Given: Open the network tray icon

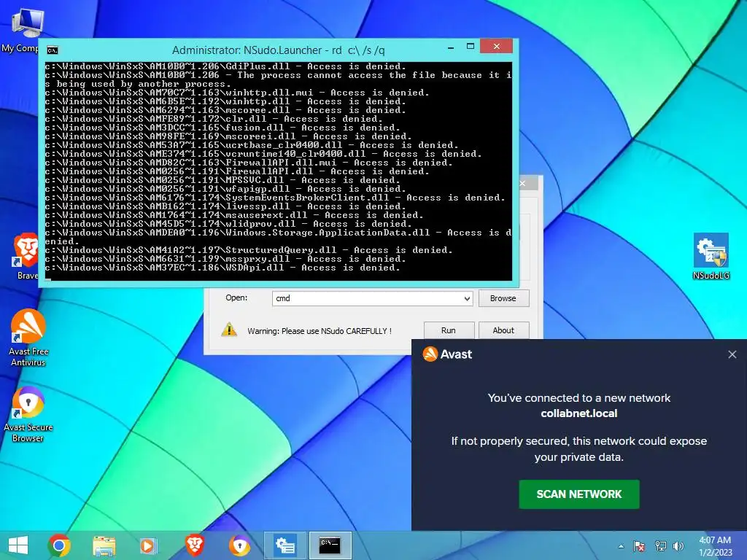Looking at the screenshot, I should tap(660, 546).
